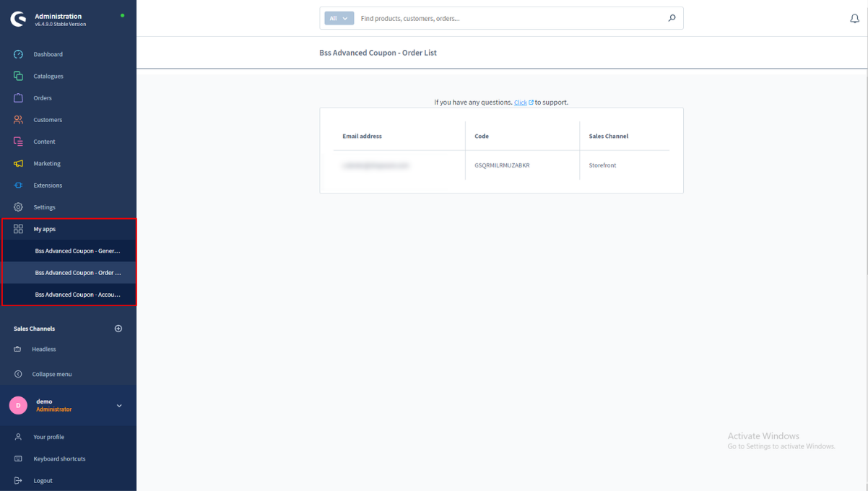The height and width of the screenshot is (491, 868).
Task: Click the Customers people icon
Action: (x=19, y=120)
